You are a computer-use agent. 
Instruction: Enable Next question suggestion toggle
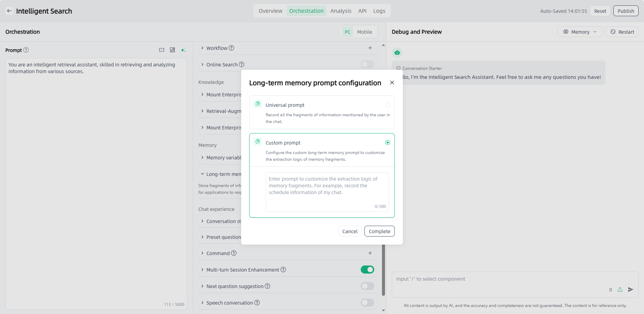[367, 286]
